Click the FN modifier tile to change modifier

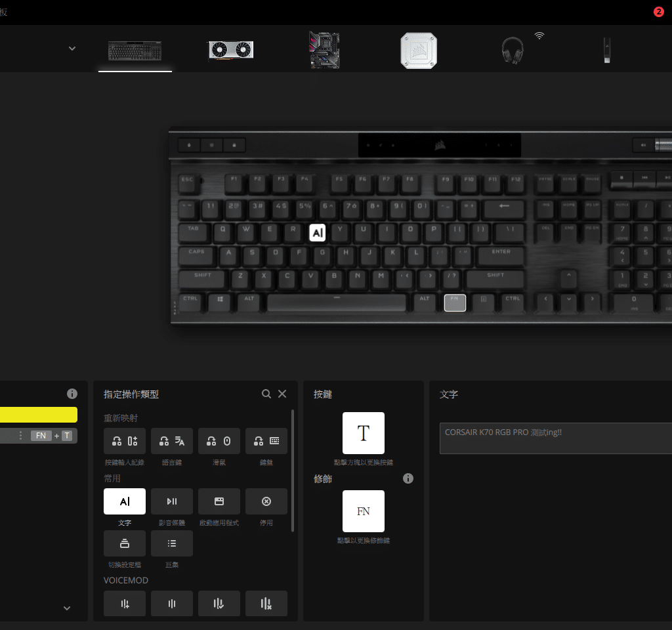coord(364,511)
